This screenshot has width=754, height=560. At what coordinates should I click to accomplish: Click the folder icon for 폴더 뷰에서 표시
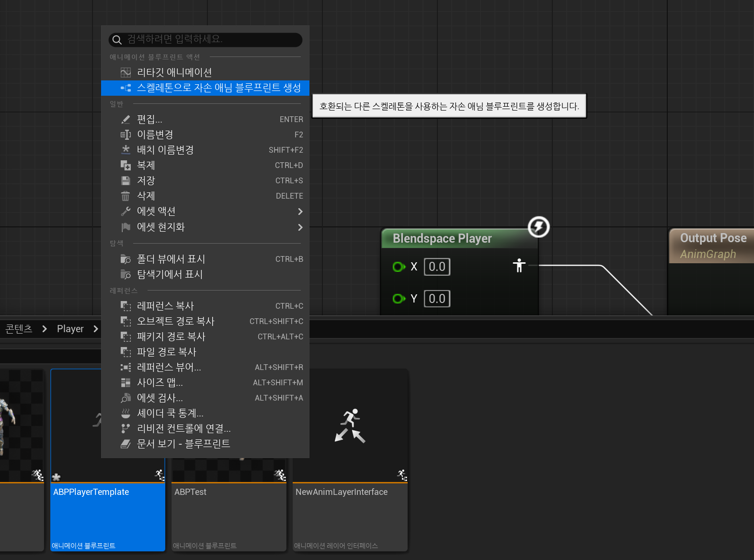[x=126, y=259]
